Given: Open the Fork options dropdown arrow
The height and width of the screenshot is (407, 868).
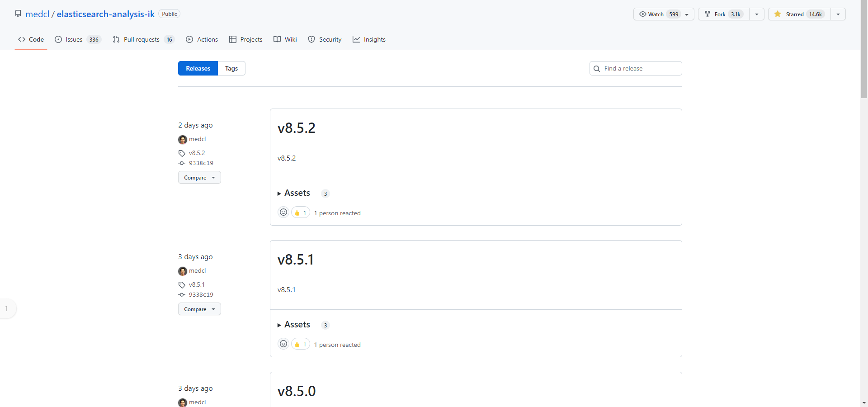Looking at the screenshot, I should [757, 14].
